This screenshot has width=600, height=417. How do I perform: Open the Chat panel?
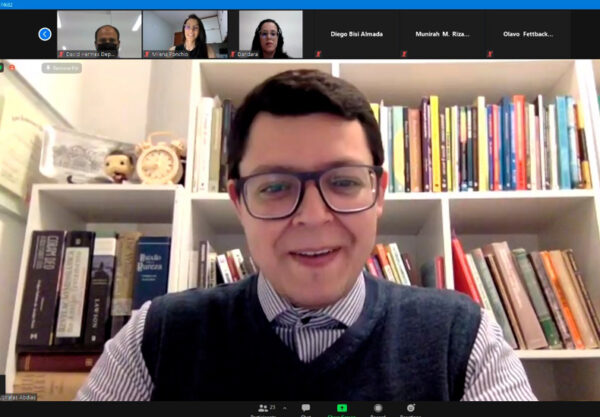pos(306,408)
